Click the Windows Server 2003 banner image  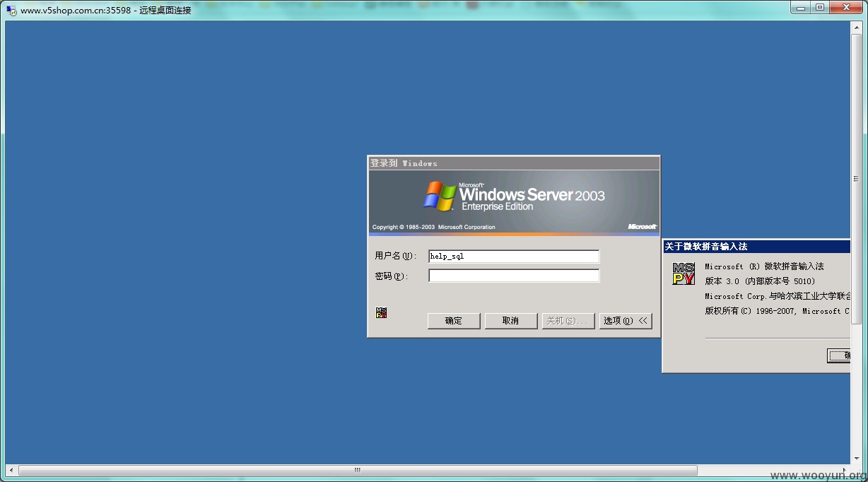click(514, 203)
